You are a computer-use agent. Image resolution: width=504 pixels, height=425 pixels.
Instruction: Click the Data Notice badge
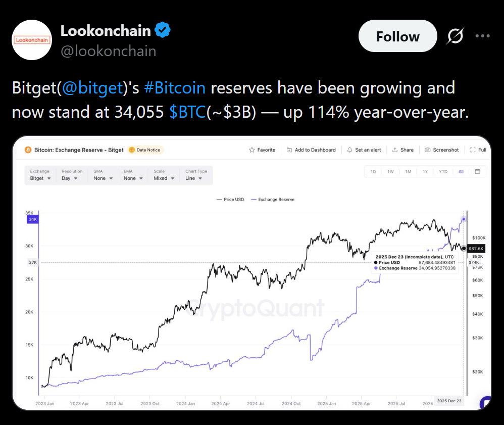click(x=146, y=150)
